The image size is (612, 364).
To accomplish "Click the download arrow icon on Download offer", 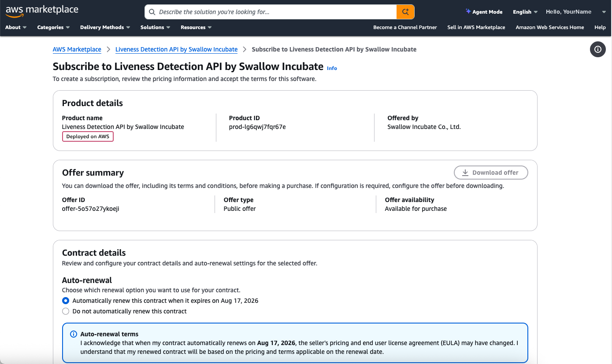I will pyautogui.click(x=465, y=173).
